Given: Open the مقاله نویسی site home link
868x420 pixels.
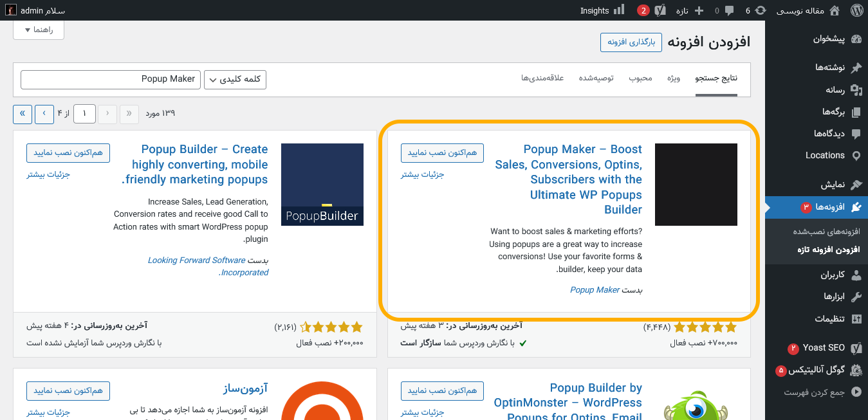Looking at the screenshot, I should 808,10.
